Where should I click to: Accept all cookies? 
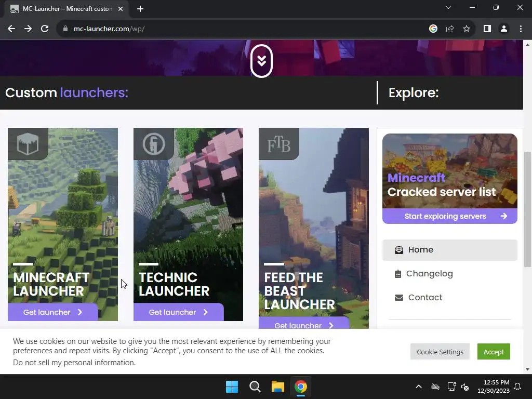[494, 352]
